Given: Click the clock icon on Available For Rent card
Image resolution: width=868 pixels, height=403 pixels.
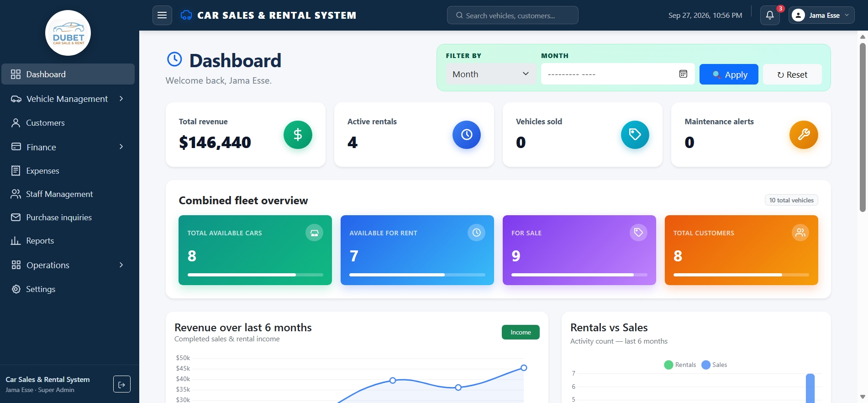Looking at the screenshot, I should [476, 233].
